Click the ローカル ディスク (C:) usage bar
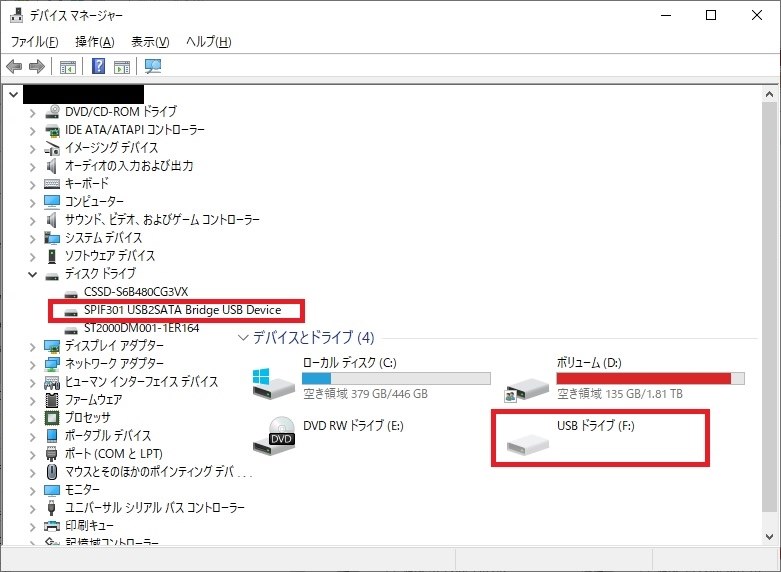 [396, 378]
